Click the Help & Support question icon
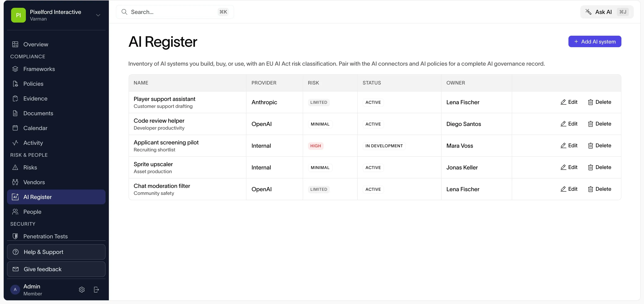The height and width of the screenshot is (304, 644). (x=16, y=252)
